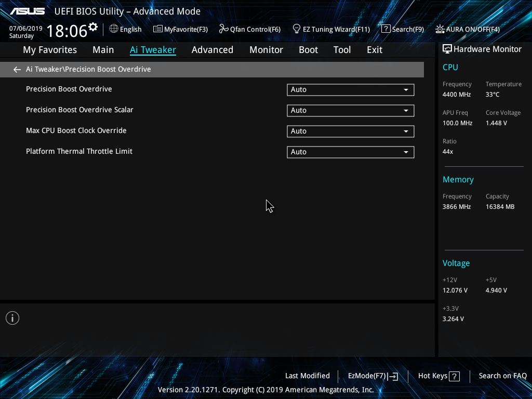Click the AURA on/off light icon
The width and height of the screenshot is (532, 399).
pos(440,29)
